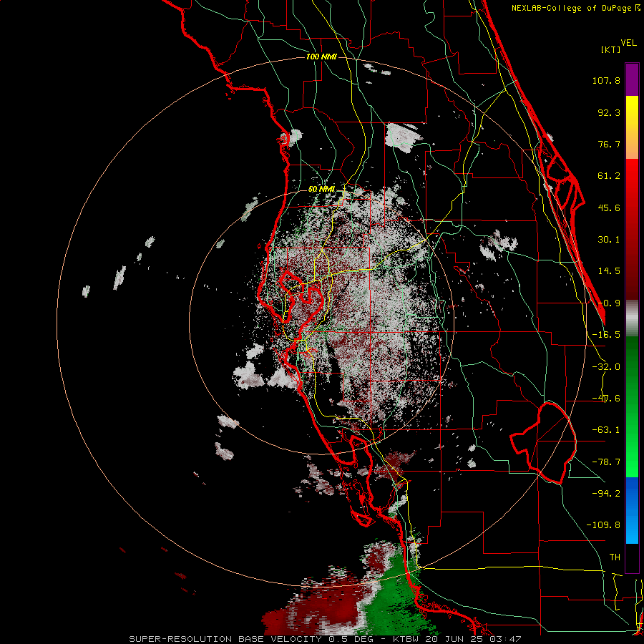Click the -47.6 velocity legend value
The width and height of the screenshot is (644, 644).
click(x=606, y=399)
